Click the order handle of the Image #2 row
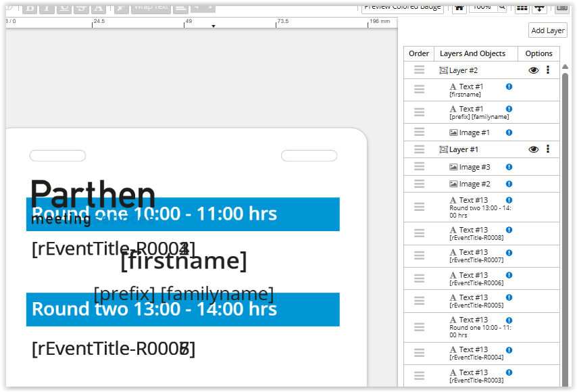Viewport: 577px width, 392px height. [419, 184]
